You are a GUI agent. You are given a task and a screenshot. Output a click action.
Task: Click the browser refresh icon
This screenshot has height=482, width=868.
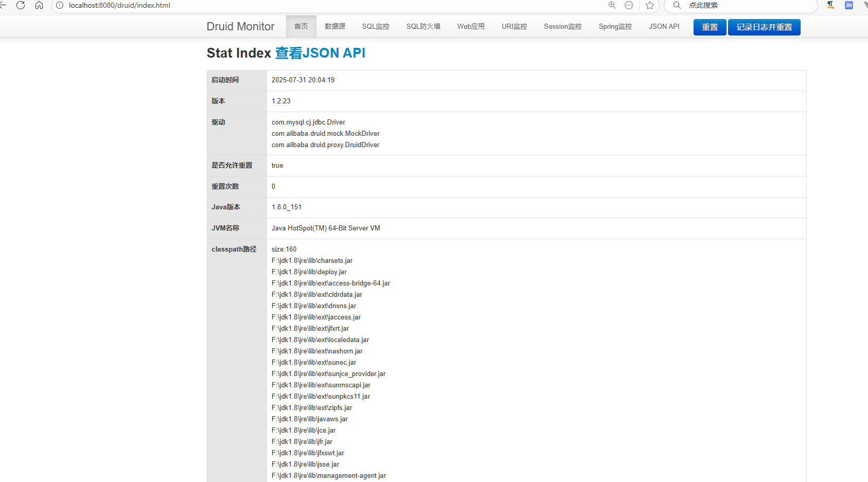[x=21, y=5]
